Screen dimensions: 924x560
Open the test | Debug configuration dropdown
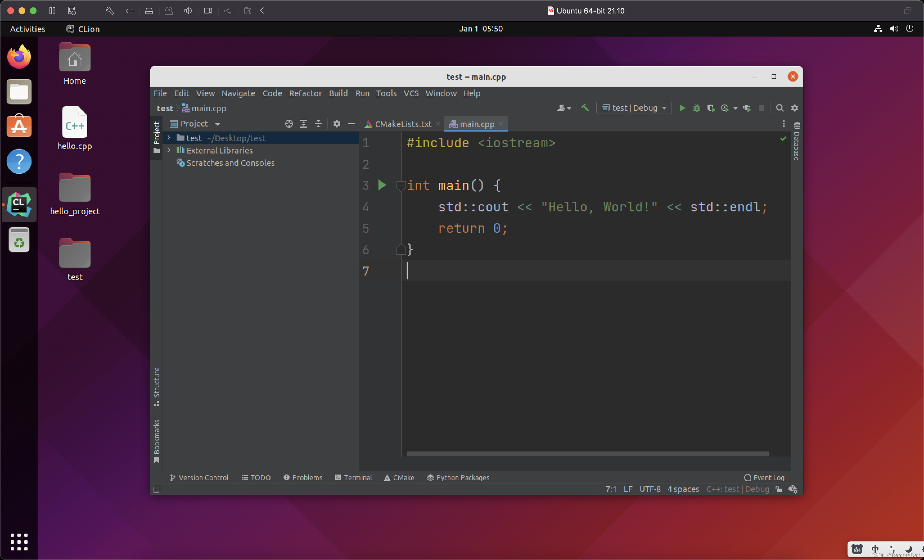point(634,108)
